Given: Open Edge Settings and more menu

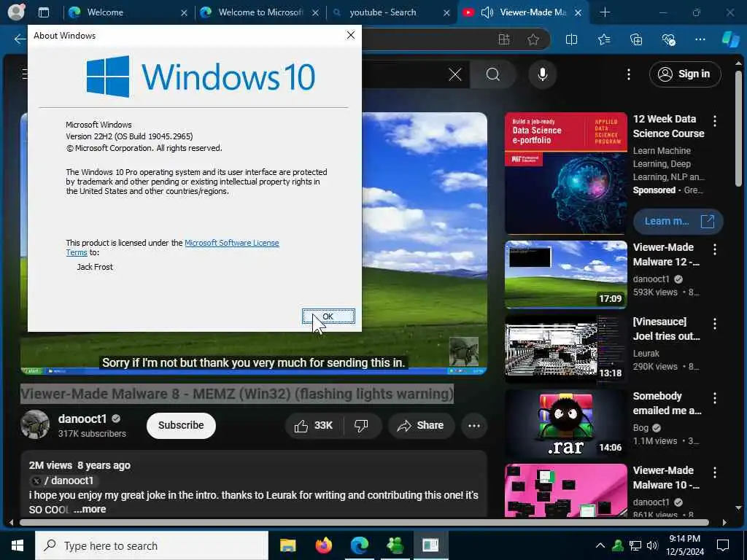Looking at the screenshot, I should 700,39.
